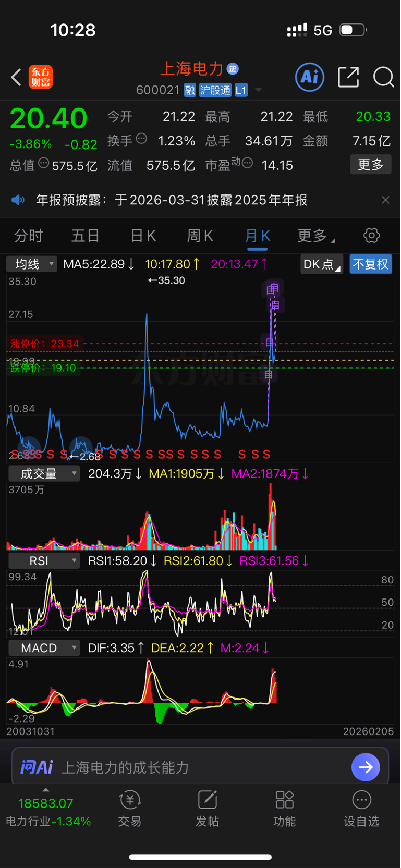401x868 pixels.
Task: Tap the 融 margin badge
Action: point(190,90)
